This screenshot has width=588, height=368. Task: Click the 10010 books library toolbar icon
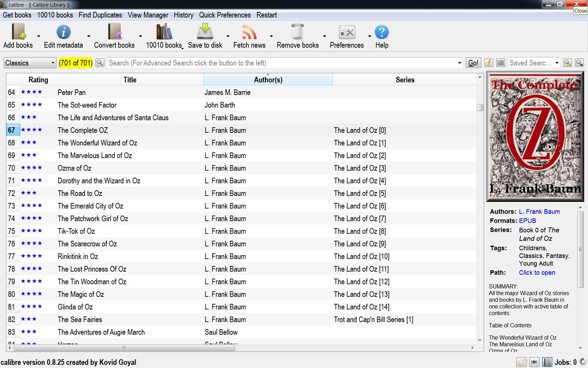click(164, 32)
